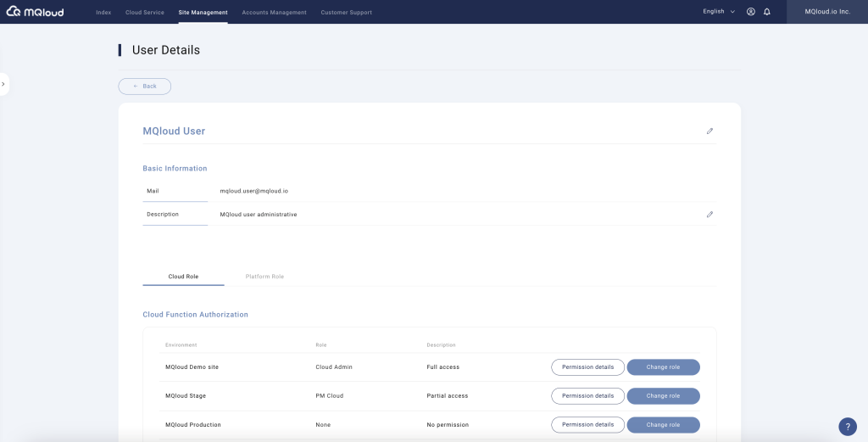Viewport: 868px width, 442px height.
Task: Expand the collapsed left sidebar arrow
Action: 3,84
